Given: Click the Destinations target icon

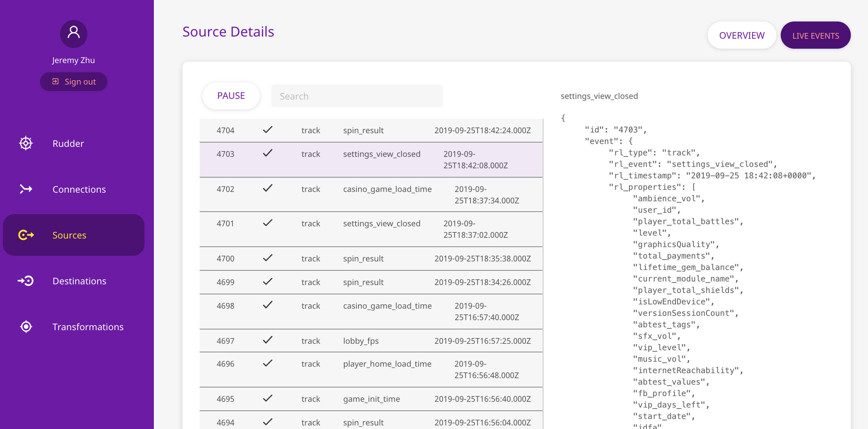Looking at the screenshot, I should pos(26,281).
